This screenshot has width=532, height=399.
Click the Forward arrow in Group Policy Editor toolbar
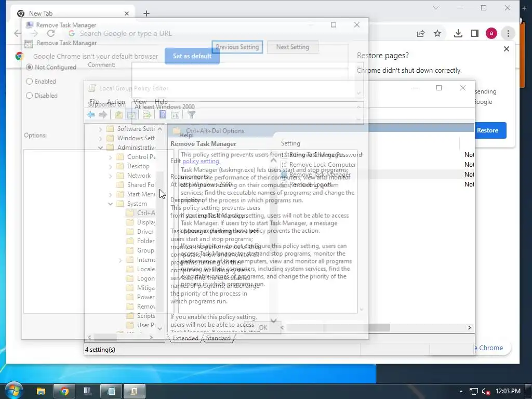pyautogui.click(x=103, y=115)
